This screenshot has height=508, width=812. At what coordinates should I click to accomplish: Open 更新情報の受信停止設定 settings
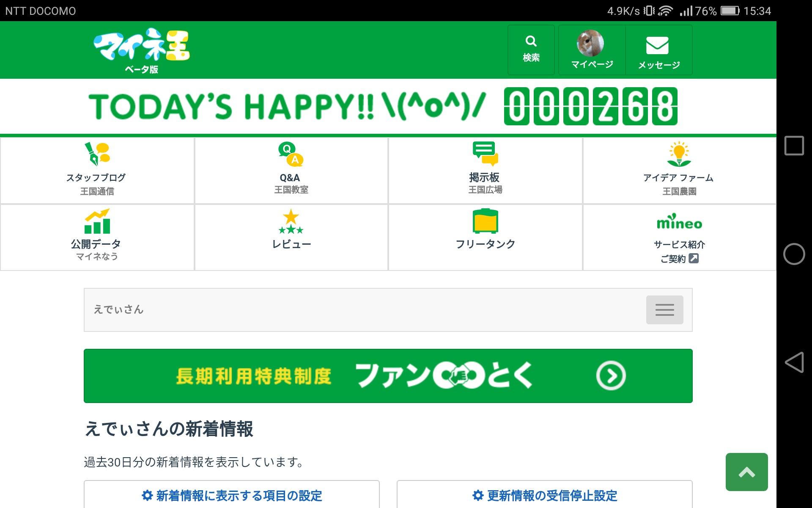tap(544, 495)
